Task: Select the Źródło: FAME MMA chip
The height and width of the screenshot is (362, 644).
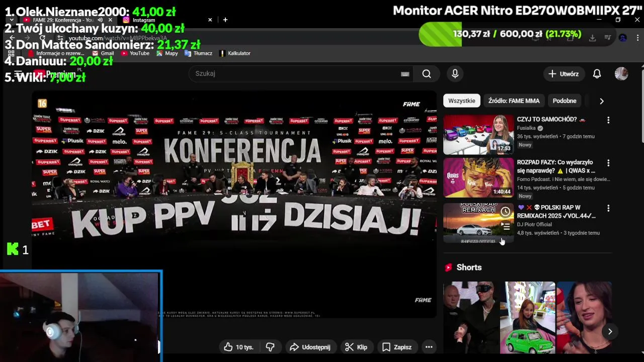Action: [514, 101]
